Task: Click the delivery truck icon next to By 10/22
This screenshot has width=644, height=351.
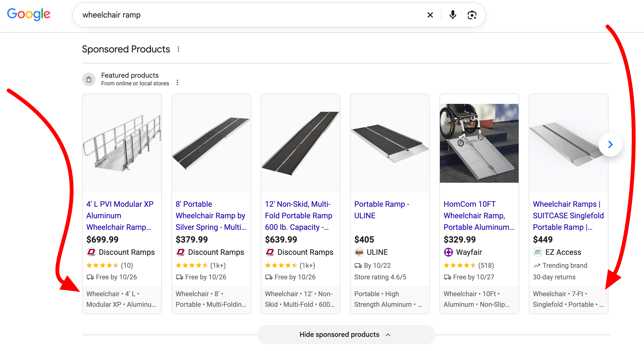Action: pos(358,266)
